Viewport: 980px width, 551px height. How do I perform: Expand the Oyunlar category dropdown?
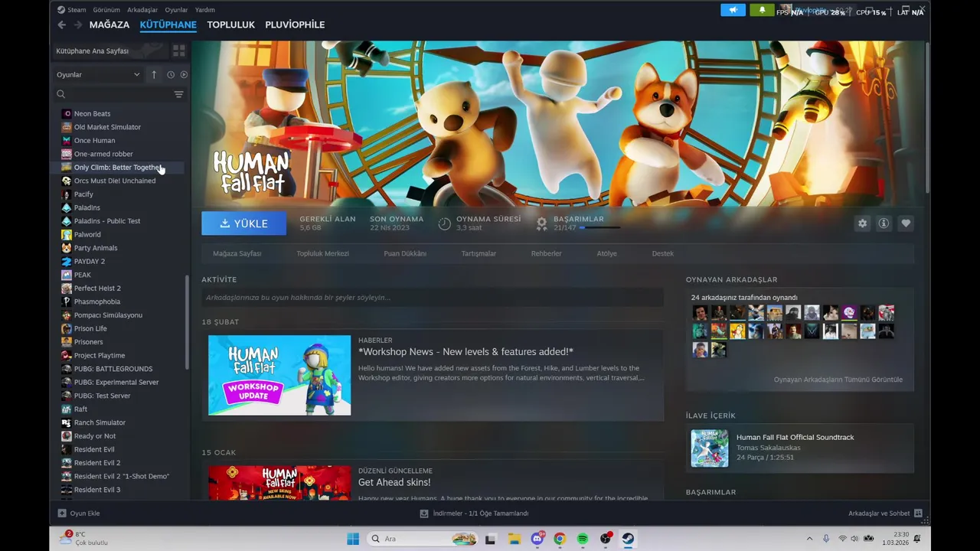click(98, 74)
